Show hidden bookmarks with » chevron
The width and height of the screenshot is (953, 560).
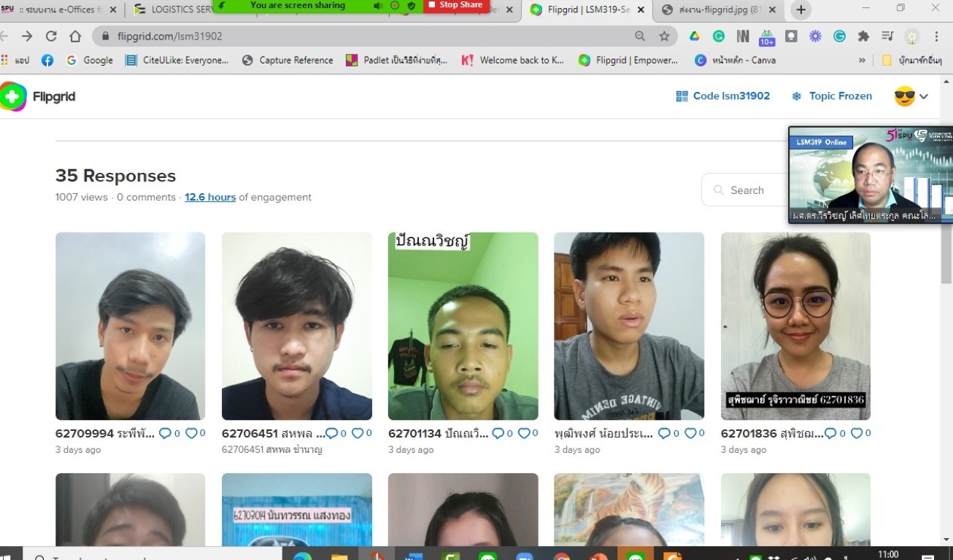863,61
